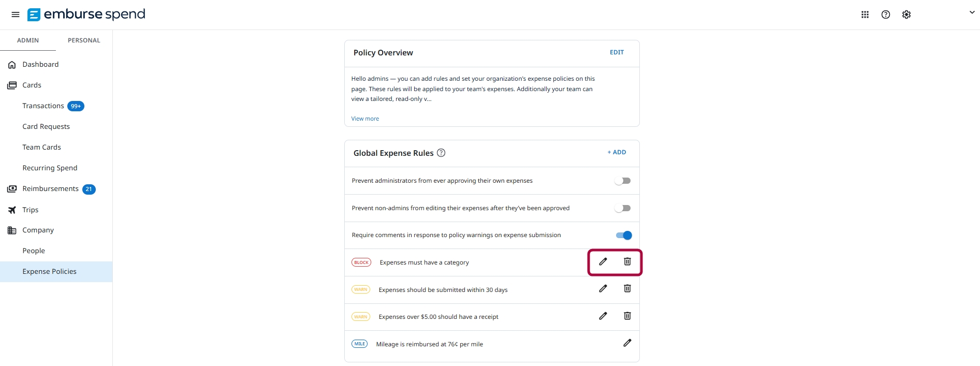Edit the mileage reimbursement rate rule
Image resolution: width=980 pixels, height=366 pixels.
click(x=627, y=343)
